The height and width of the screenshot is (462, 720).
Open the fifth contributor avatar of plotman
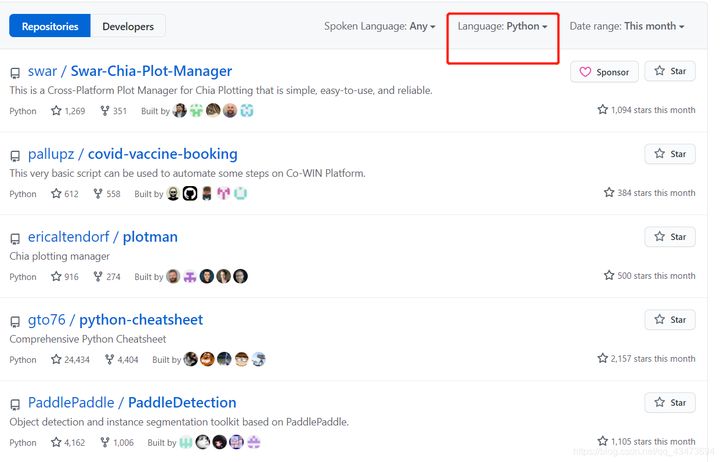pos(240,276)
